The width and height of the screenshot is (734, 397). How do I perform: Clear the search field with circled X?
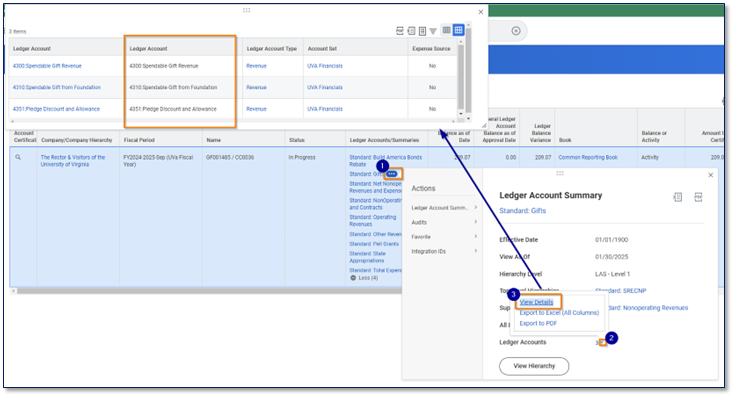pos(516,31)
